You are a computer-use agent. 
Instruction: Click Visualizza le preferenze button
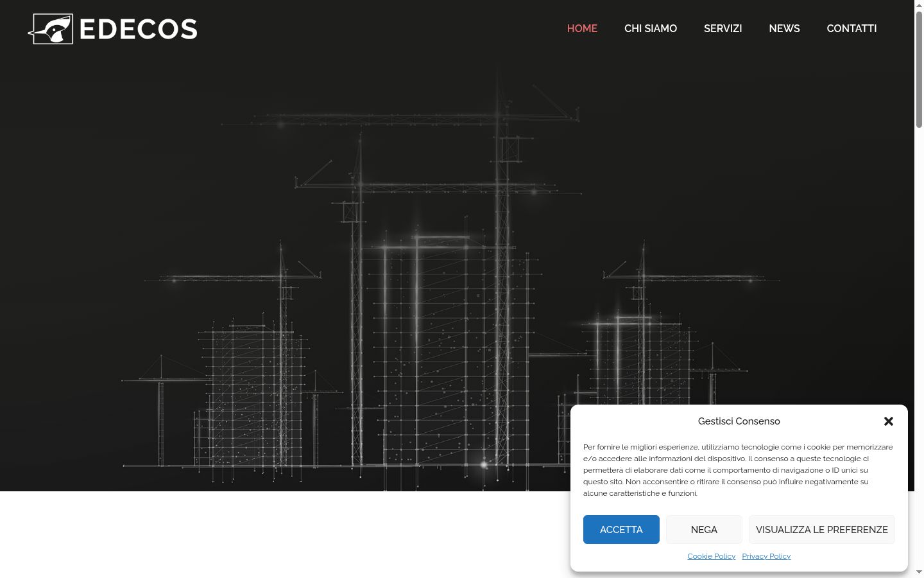tap(822, 530)
